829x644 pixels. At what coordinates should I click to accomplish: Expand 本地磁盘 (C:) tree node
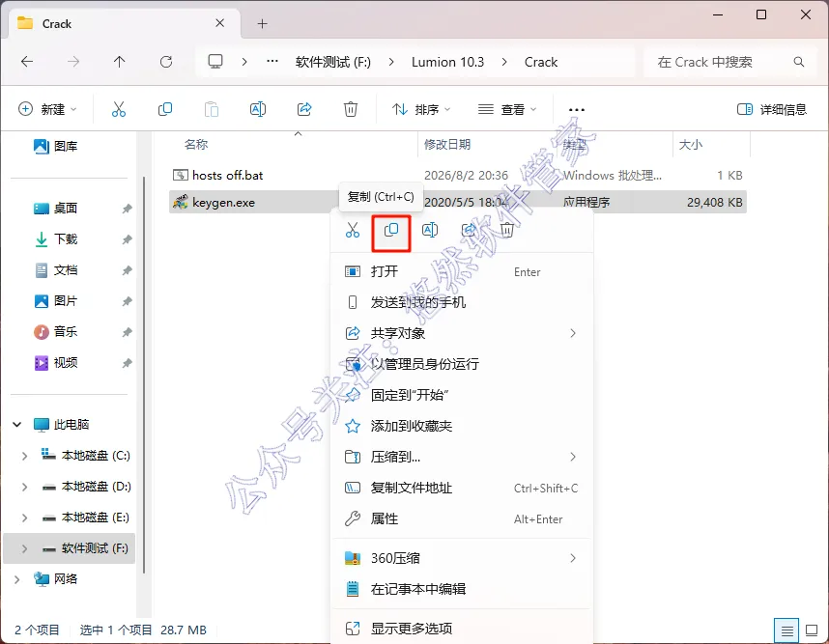coord(24,456)
